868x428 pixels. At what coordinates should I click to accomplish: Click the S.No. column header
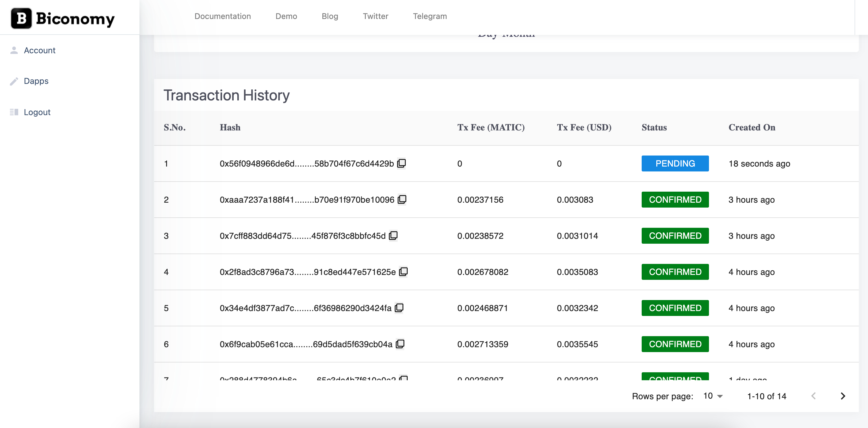click(175, 127)
